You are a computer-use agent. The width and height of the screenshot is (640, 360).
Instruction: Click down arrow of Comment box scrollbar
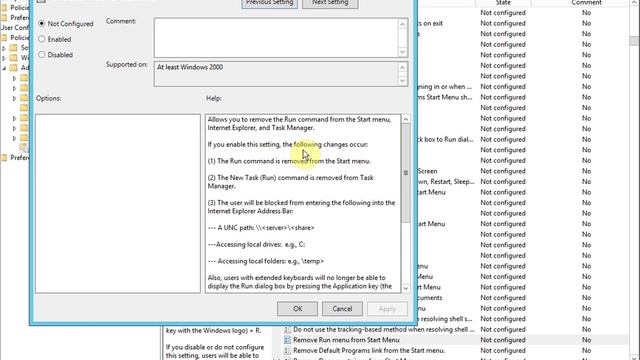point(402,52)
